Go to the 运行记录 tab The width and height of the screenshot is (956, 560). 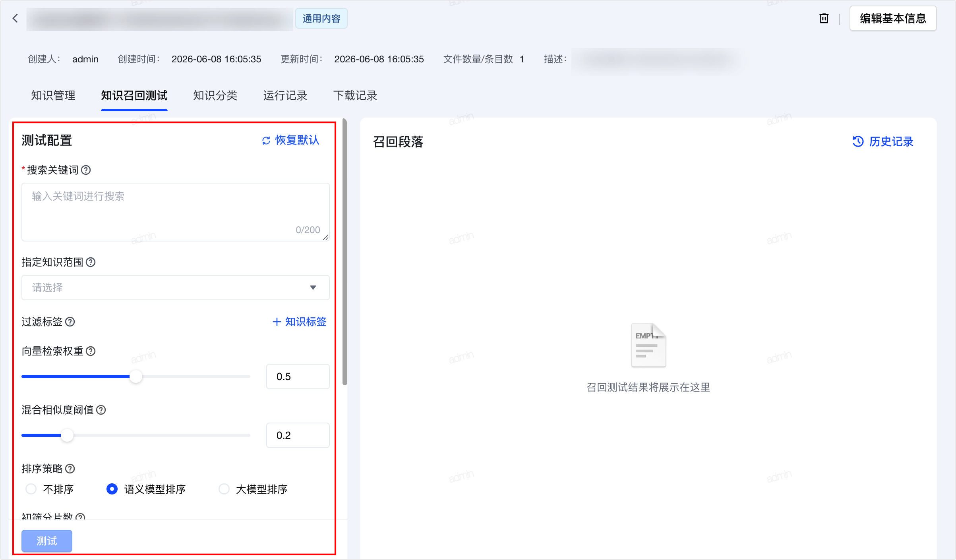pyautogui.click(x=285, y=95)
